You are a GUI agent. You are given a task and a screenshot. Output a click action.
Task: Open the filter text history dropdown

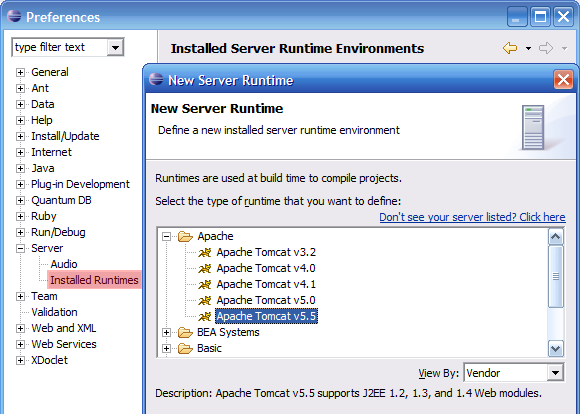115,47
